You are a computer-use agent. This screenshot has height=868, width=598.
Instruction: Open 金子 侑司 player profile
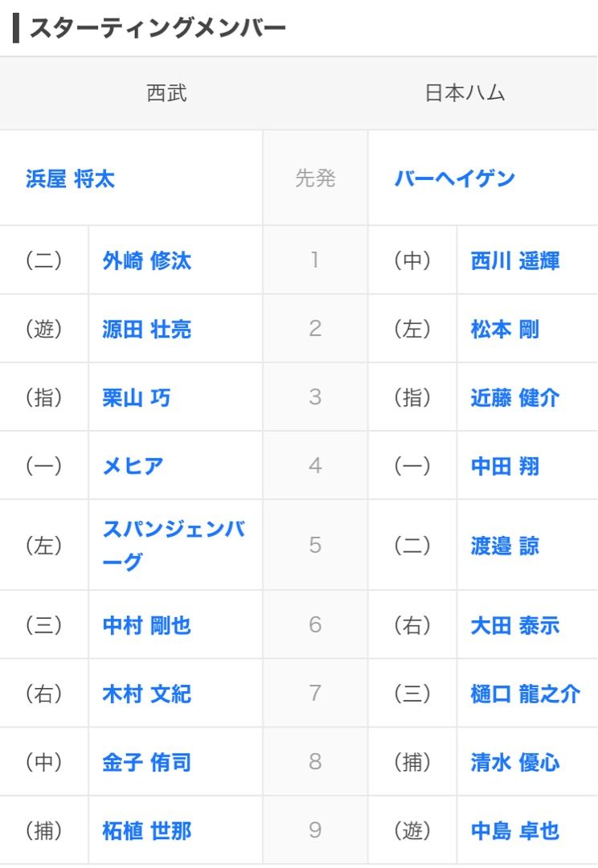[x=146, y=763]
